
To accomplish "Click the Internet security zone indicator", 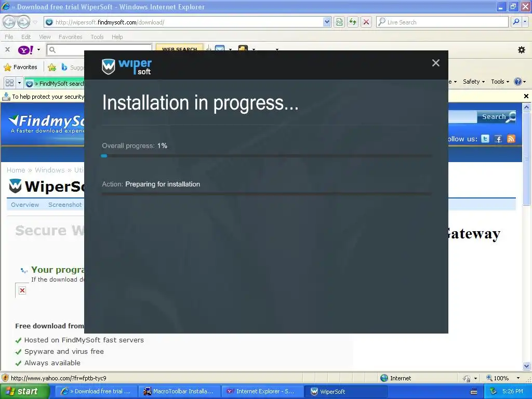I will coord(395,378).
